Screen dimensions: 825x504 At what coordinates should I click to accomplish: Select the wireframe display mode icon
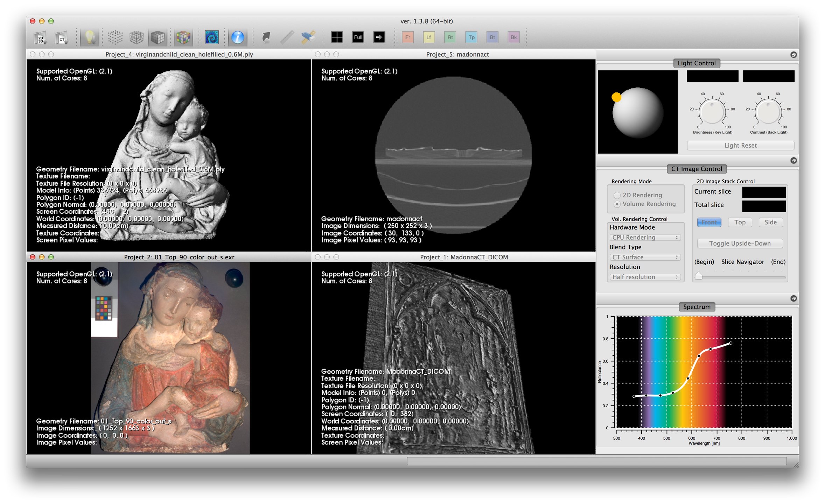(137, 37)
